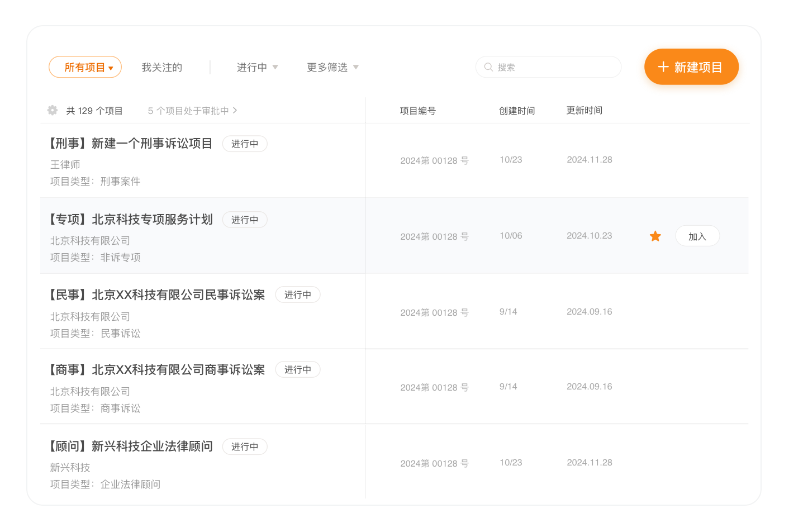Sort by 更新时间 column header
Image resolution: width=789 pixels, height=532 pixels.
(584, 111)
